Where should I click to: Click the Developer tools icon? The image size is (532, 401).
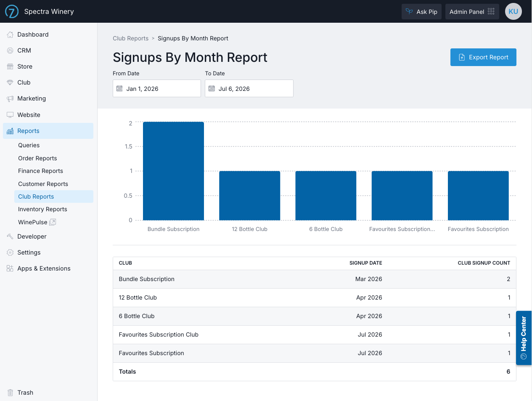click(x=10, y=236)
